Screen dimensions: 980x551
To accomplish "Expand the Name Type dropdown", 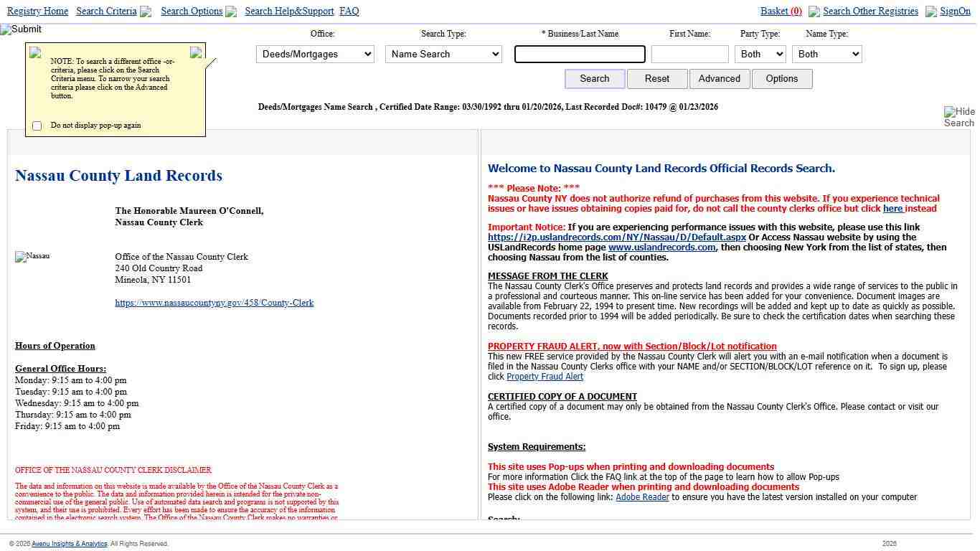I will coord(827,55).
